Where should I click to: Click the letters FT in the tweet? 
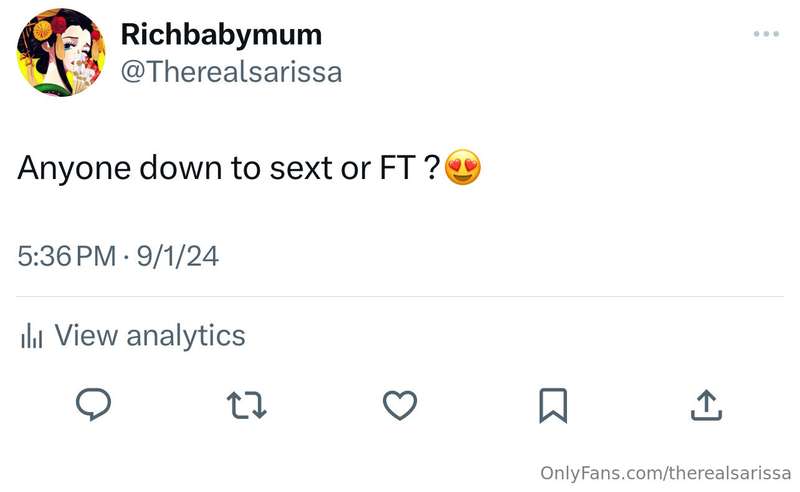(398, 167)
